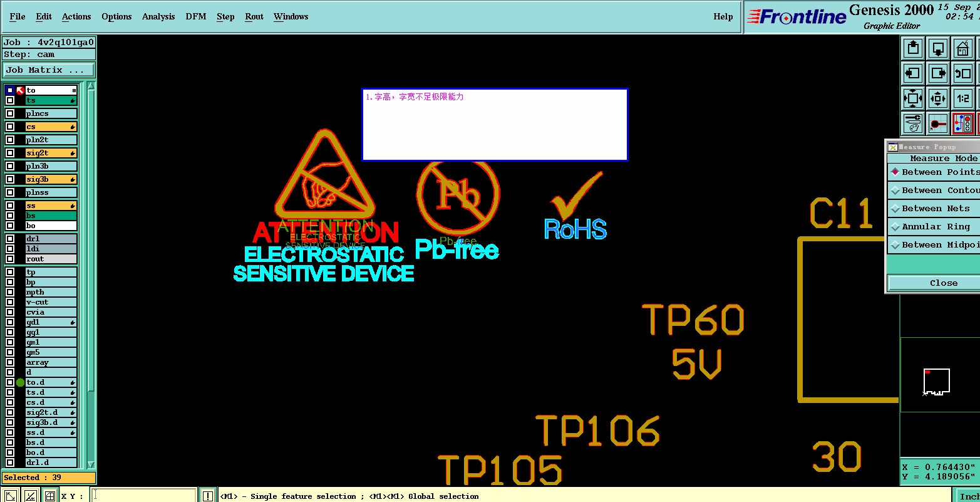
Task: Toggle the checkbox for layer npth
Action: (x=10, y=292)
